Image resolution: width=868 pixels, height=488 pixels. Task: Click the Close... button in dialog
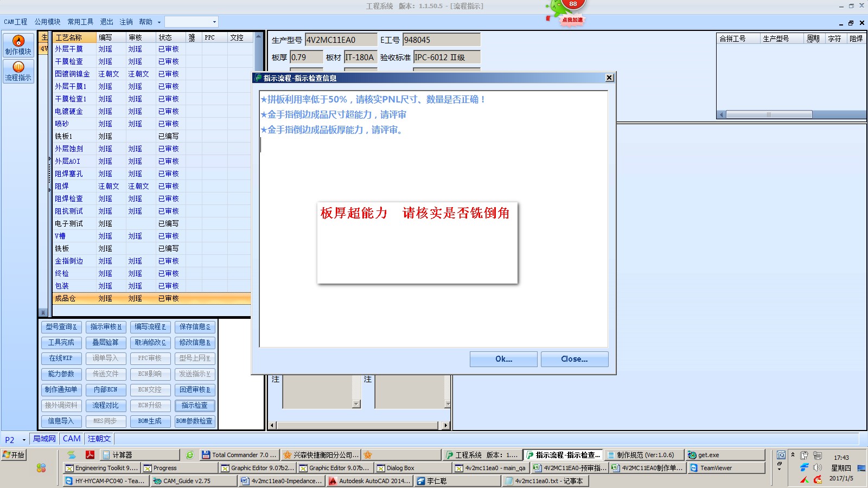tap(575, 359)
